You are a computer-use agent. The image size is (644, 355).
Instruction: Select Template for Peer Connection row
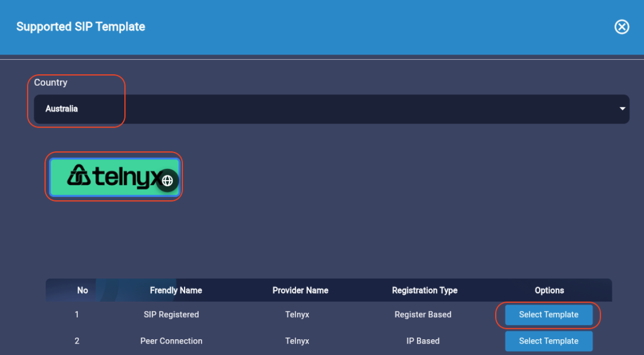point(548,341)
